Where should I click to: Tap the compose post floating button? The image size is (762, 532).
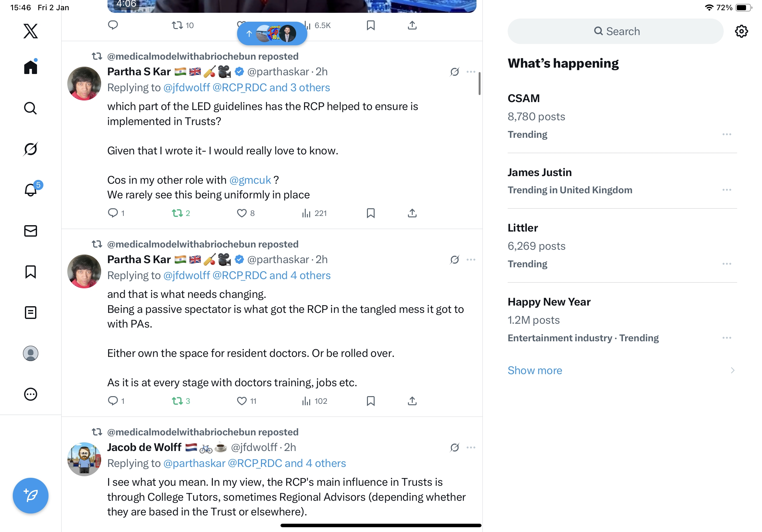click(x=31, y=496)
